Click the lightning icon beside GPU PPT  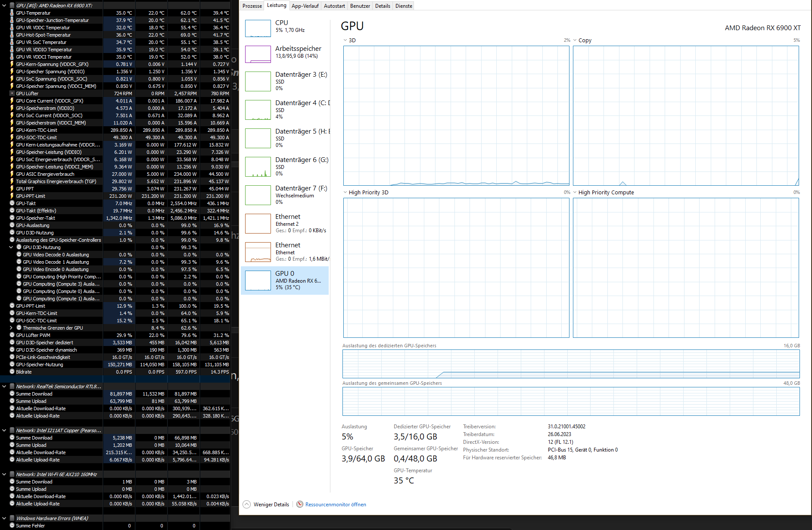click(12, 189)
